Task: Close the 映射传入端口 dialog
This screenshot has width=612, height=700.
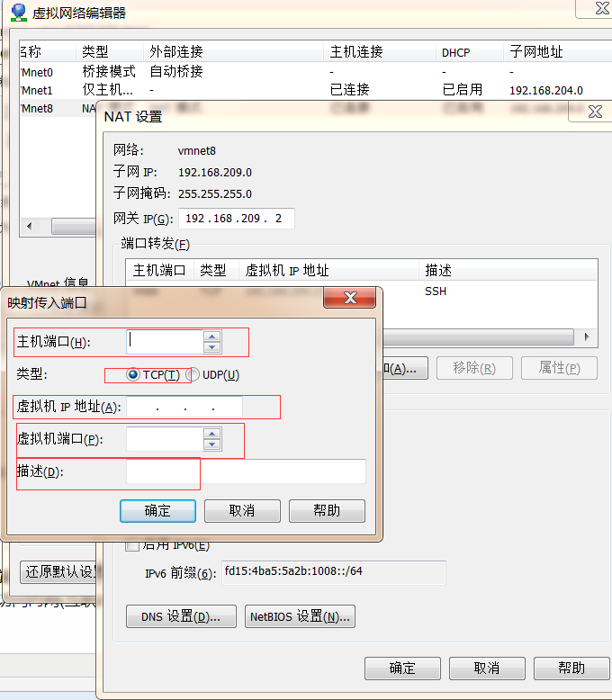Action: (350, 298)
